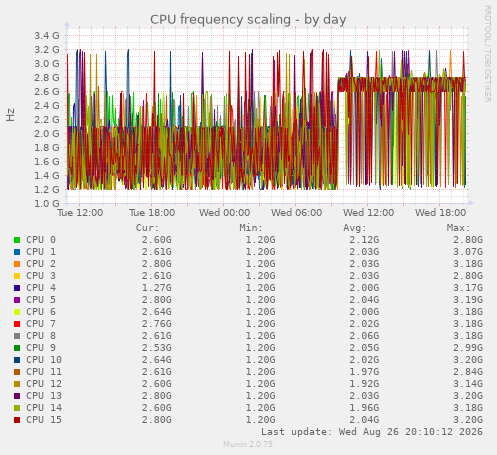The height and width of the screenshot is (455, 497).
Task: Click the CPU 3 yellow legend swatch
Action: pyautogui.click(x=17, y=276)
